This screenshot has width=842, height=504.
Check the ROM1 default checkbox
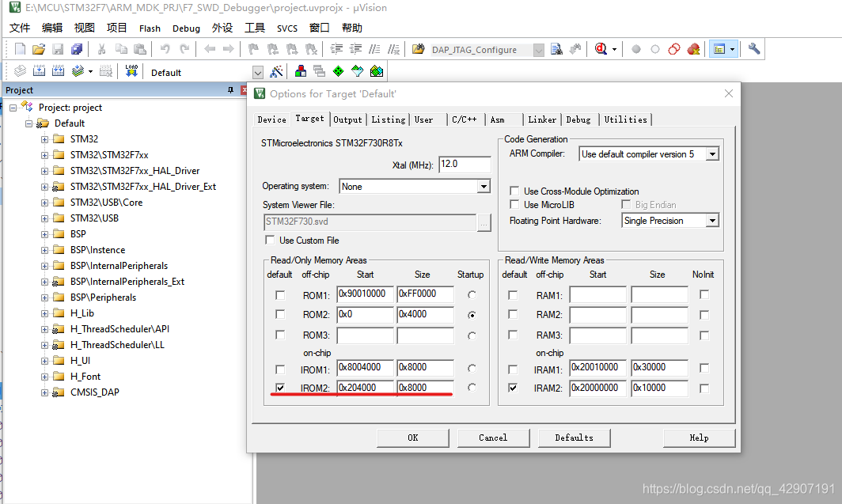(280, 295)
